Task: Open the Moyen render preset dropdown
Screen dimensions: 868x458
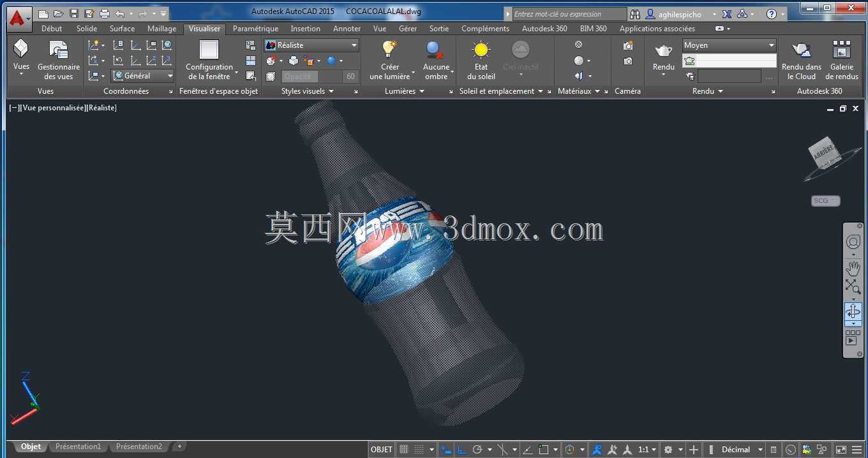Action: (730, 45)
